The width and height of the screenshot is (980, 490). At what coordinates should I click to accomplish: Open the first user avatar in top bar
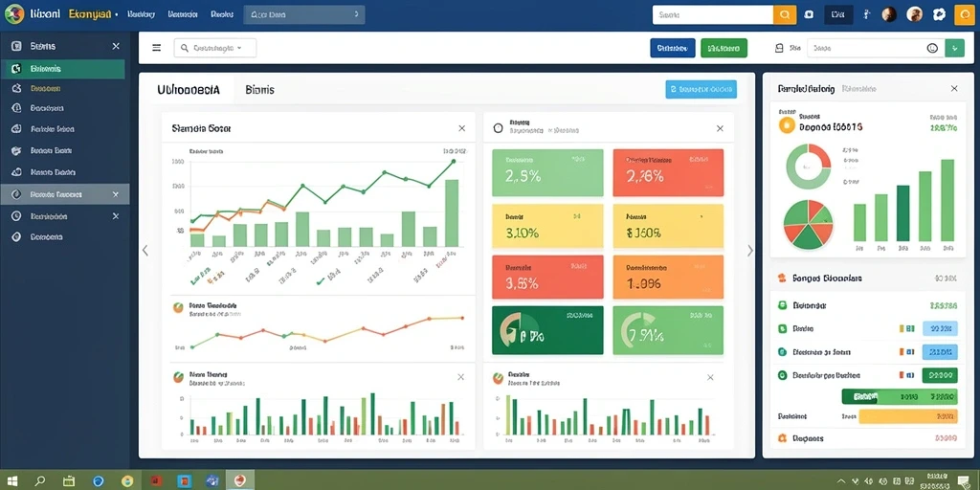(889, 14)
